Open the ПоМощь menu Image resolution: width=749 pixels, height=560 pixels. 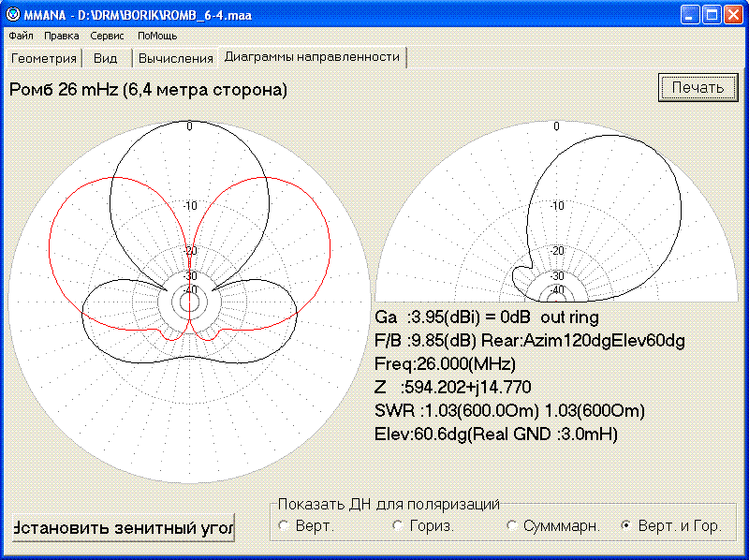tap(157, 36)
